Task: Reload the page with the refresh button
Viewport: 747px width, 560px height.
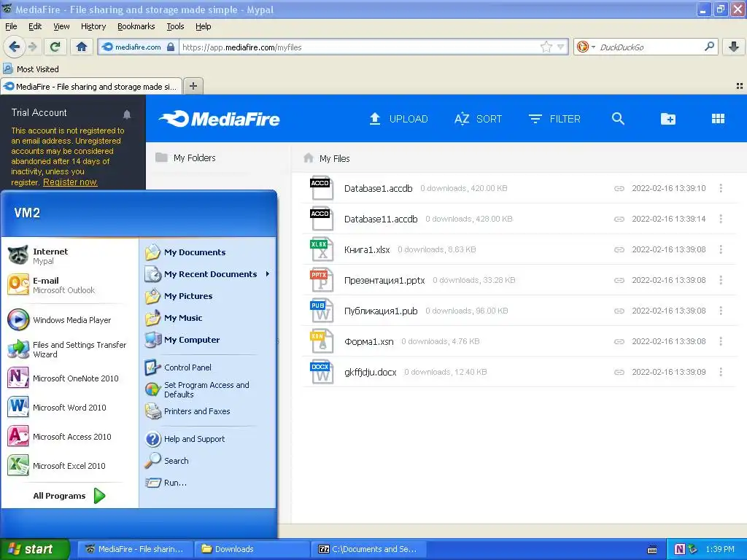Action: click(x=55, y=47)
